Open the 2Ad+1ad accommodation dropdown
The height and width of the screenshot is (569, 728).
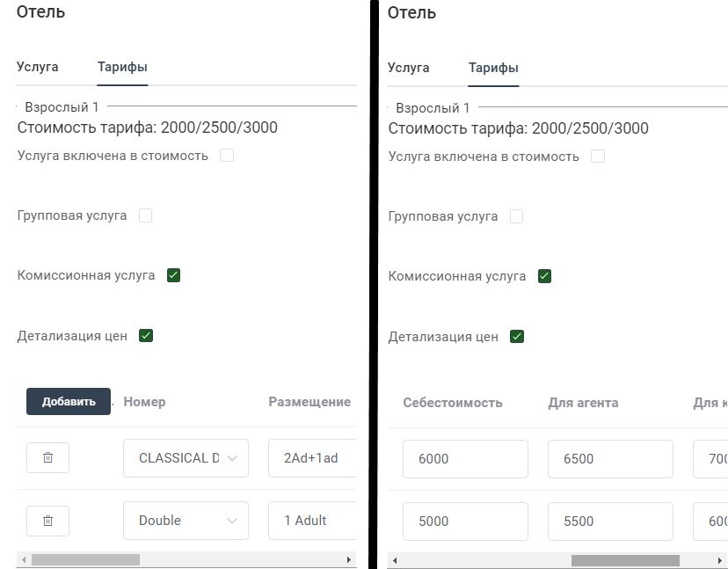point(312,458)
